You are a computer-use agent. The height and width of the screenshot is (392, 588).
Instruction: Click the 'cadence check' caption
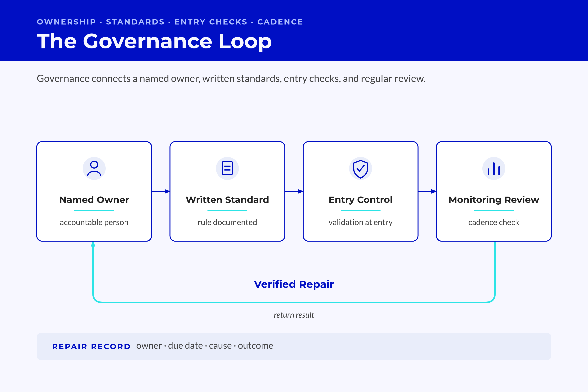click(x=494, y=222)
